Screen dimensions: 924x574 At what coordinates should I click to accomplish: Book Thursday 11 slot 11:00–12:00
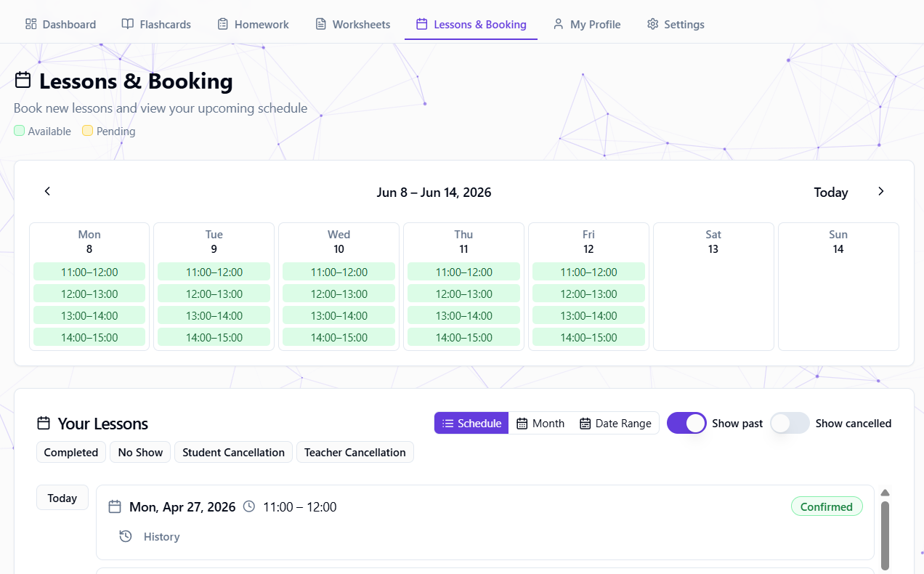[464, 272]
